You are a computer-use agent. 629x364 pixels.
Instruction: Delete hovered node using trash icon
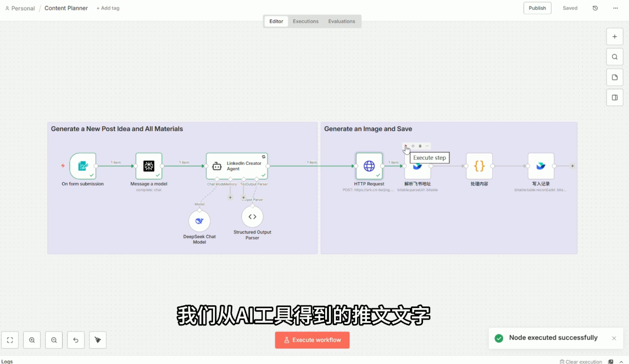click(420, 146)
